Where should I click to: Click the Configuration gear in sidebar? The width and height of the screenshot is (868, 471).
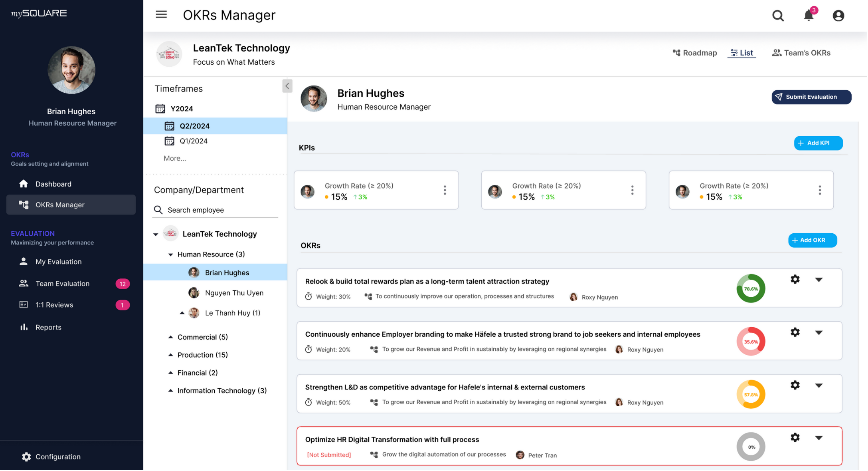click(x=26, y=457)
